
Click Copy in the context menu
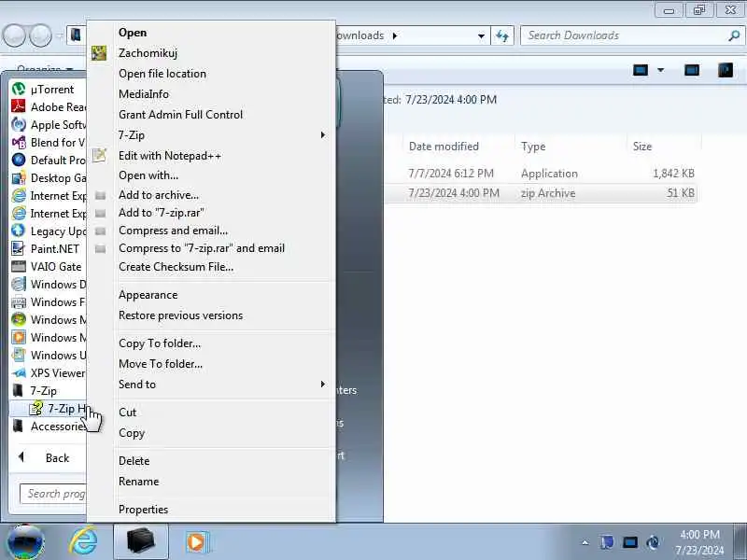click(x=132, y=433)
